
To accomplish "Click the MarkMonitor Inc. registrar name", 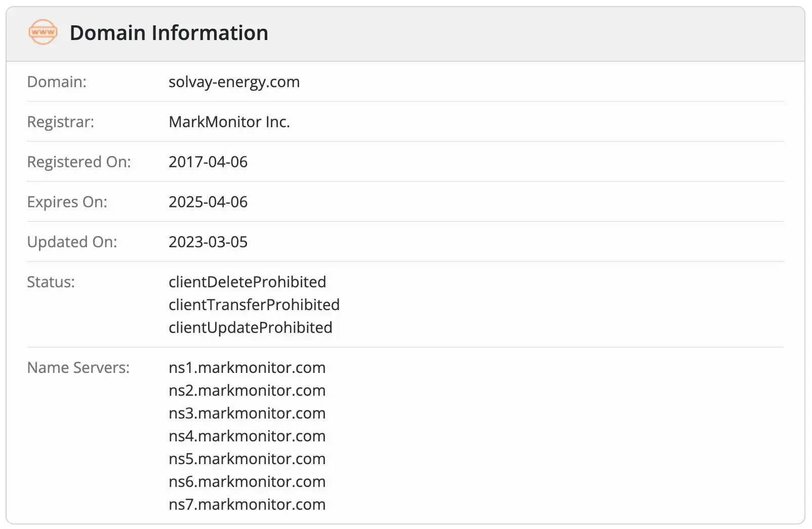I will click(229, 122).
